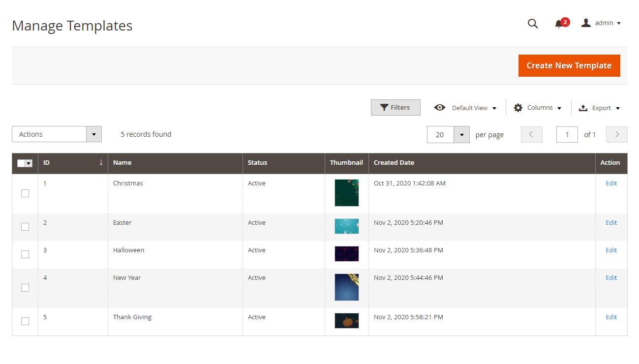This screenshot has width=639, height=364.
Task: Edit the Easter template
Action: pyautogui.click(x=611, y=223)
